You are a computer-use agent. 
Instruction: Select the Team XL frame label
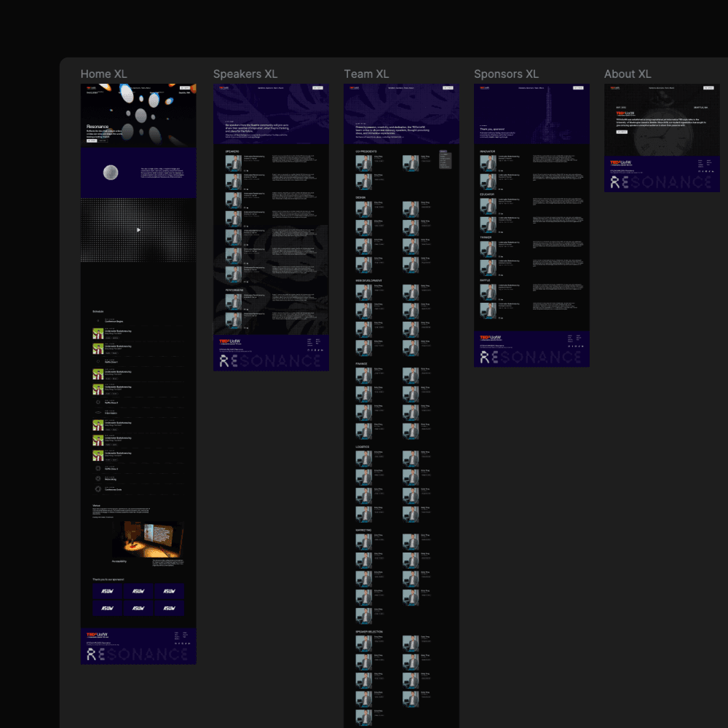click(x=366, y=74)
